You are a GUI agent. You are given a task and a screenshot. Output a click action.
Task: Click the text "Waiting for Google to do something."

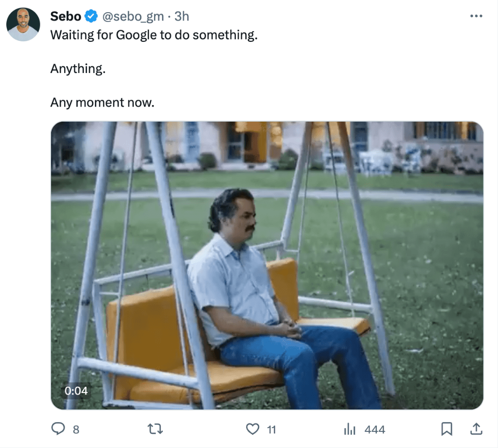pos(154,36)
